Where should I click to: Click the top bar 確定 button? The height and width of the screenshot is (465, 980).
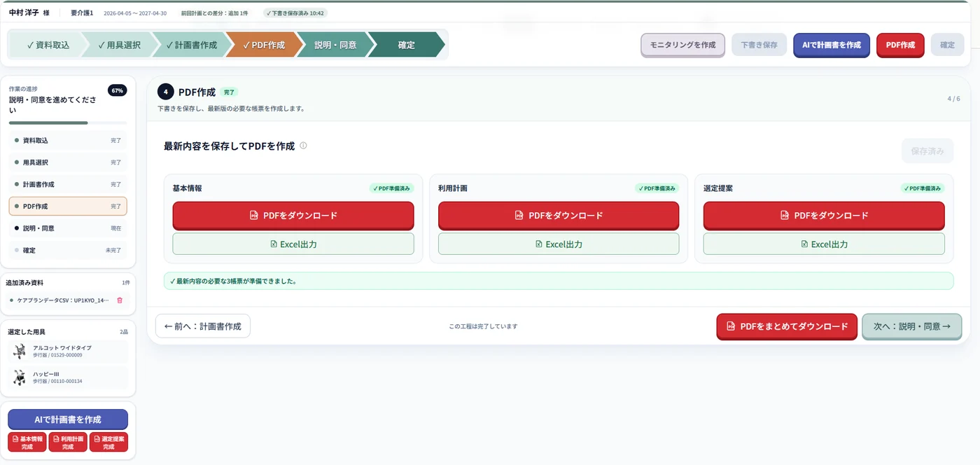(947, 45)
